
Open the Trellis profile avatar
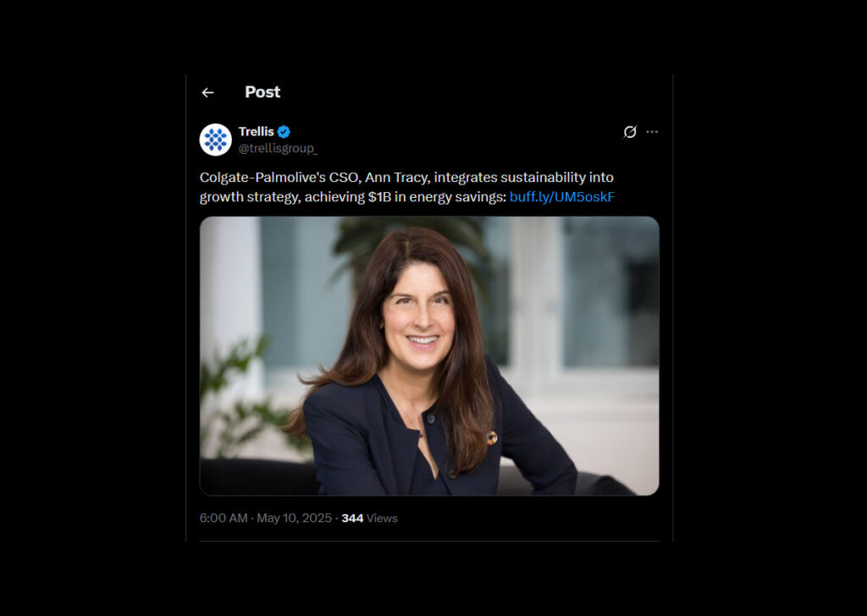point(215,140)
